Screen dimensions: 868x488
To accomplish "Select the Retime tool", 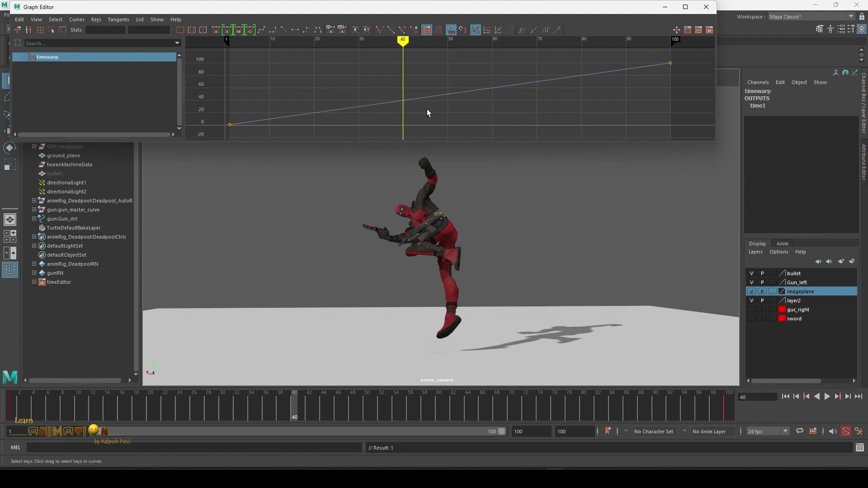I will [x=62, y=30].
